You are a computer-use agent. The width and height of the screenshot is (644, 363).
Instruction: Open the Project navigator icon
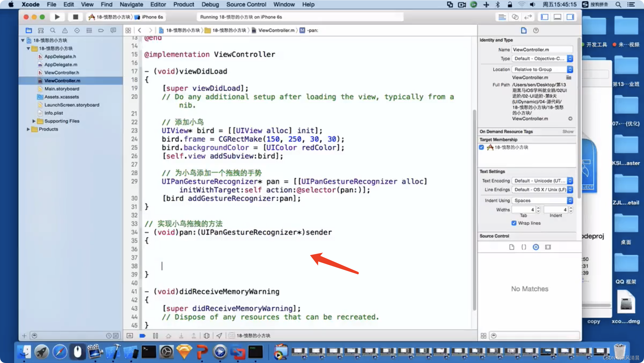pos(29,30)
